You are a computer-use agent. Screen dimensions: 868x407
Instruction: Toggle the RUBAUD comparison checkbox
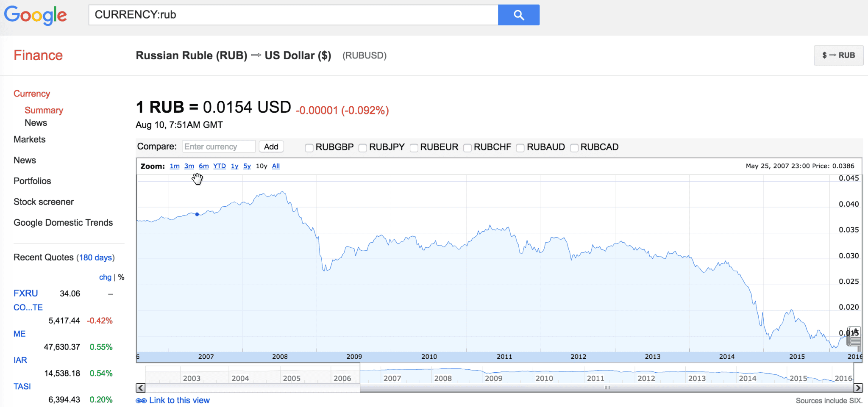point(520,147)
